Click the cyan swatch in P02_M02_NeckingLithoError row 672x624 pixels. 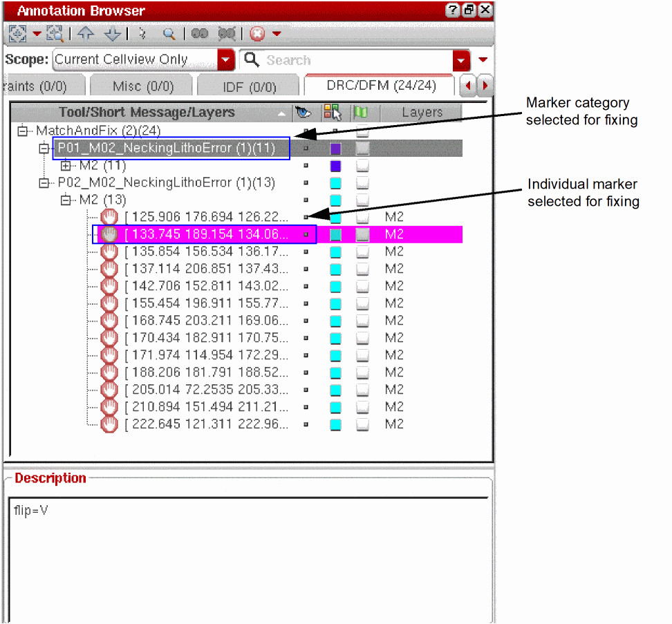click(335, 183)
